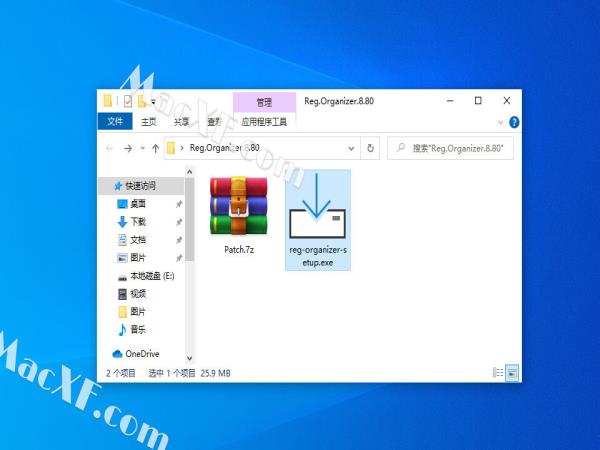Image resolution: width=600 pixels, height=450 pixels.
Task: Click the OneDrive cloud icon
Action: tap(117, 354)
